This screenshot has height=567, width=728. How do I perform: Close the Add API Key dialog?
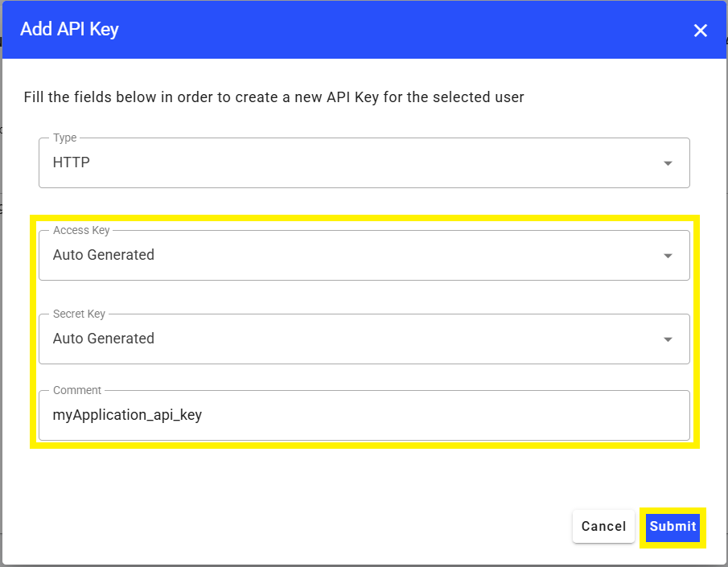click(x=701, y=31)
